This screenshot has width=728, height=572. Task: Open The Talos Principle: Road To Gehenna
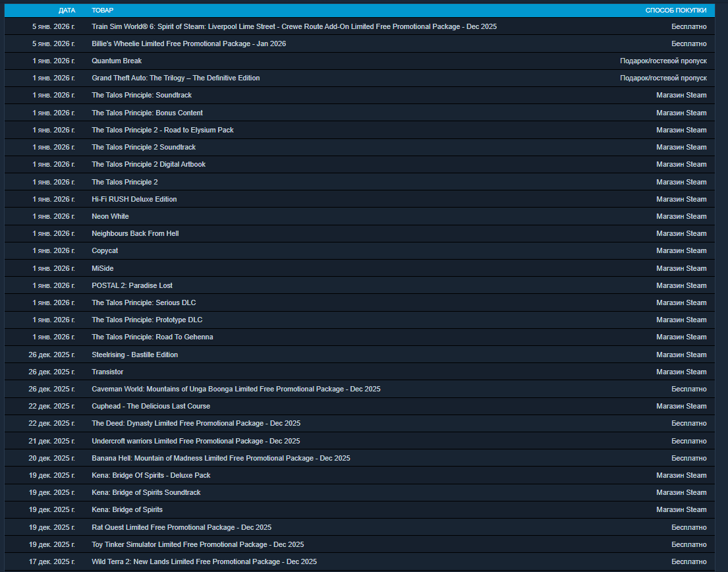coord(360,337)
